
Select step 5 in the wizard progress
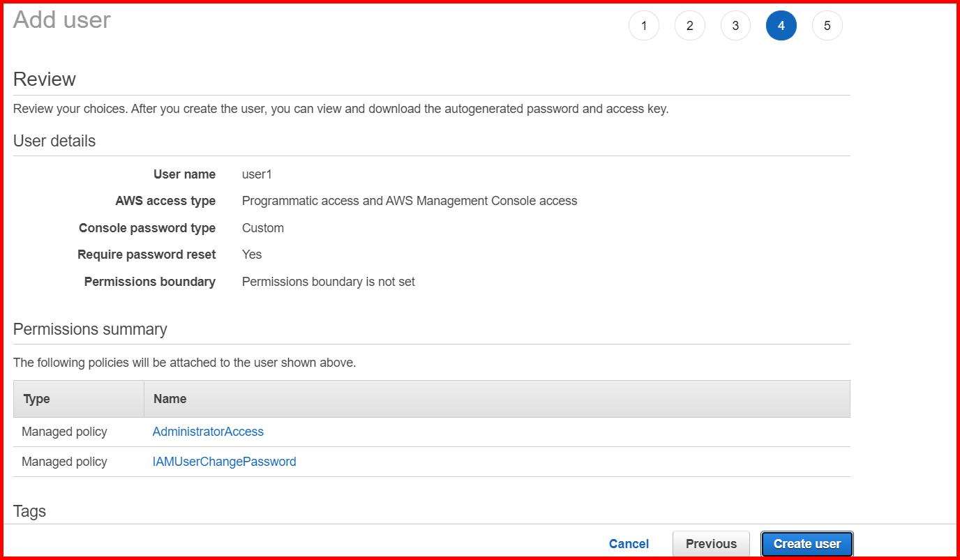(x=827, y=25)
